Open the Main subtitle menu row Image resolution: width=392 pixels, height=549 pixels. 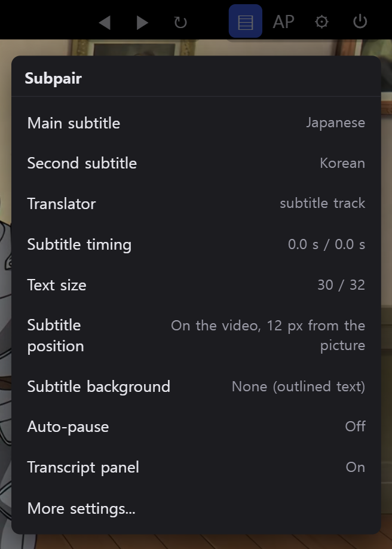click(x=196, y=123)
